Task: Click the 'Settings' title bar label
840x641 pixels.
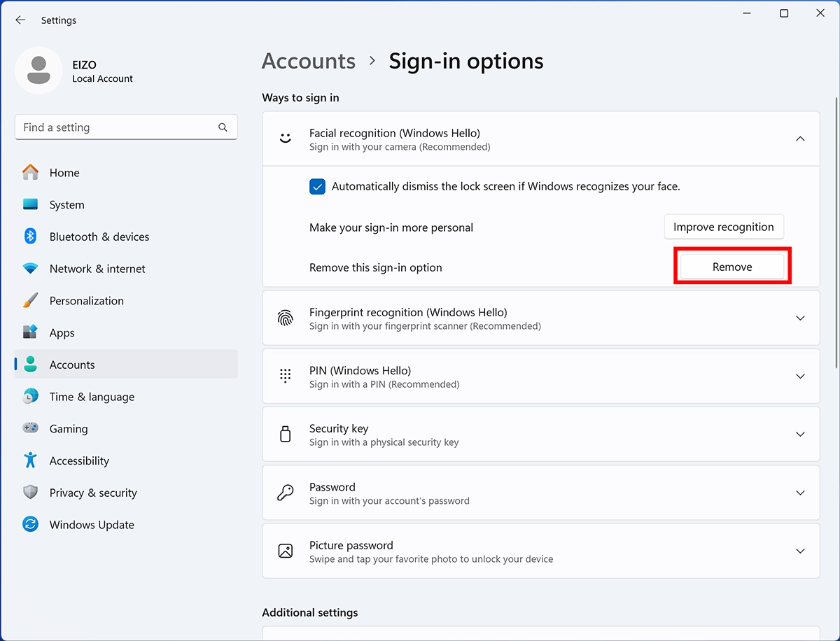Action: point(59,20)
